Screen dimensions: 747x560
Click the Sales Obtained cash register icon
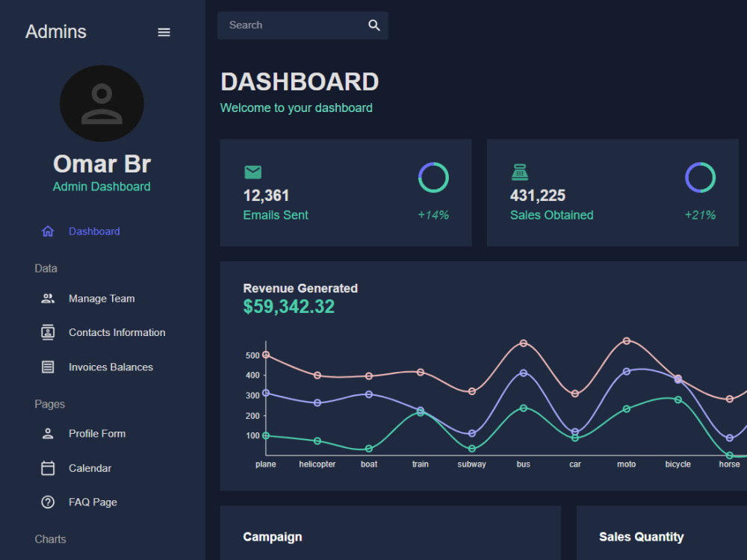coord(520,172)
